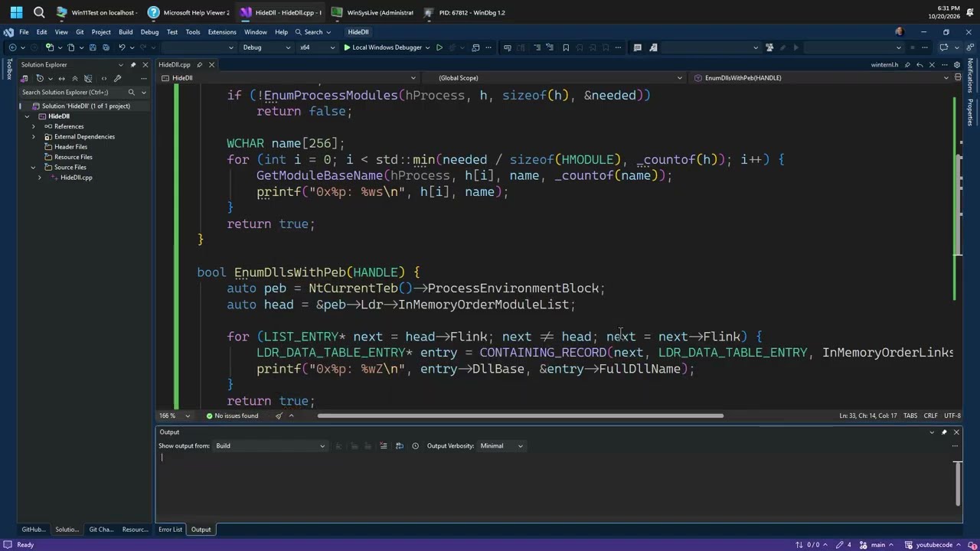Expand the References node

34,126
